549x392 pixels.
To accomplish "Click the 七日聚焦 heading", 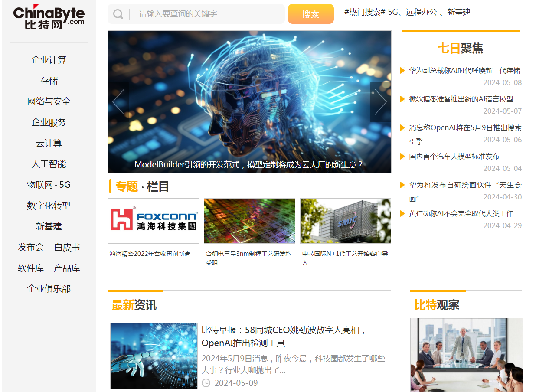I will pyautogui.click(x=461, y=48).
